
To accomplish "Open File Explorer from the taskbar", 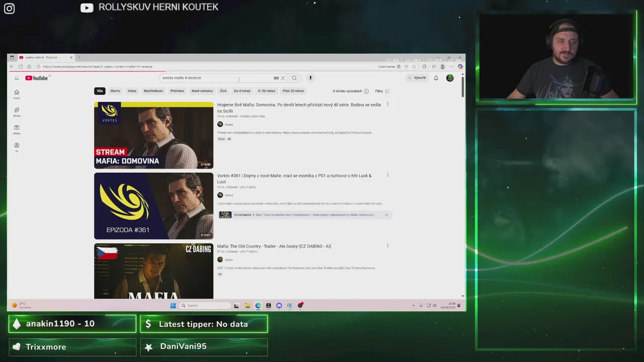I will (247, 305).
